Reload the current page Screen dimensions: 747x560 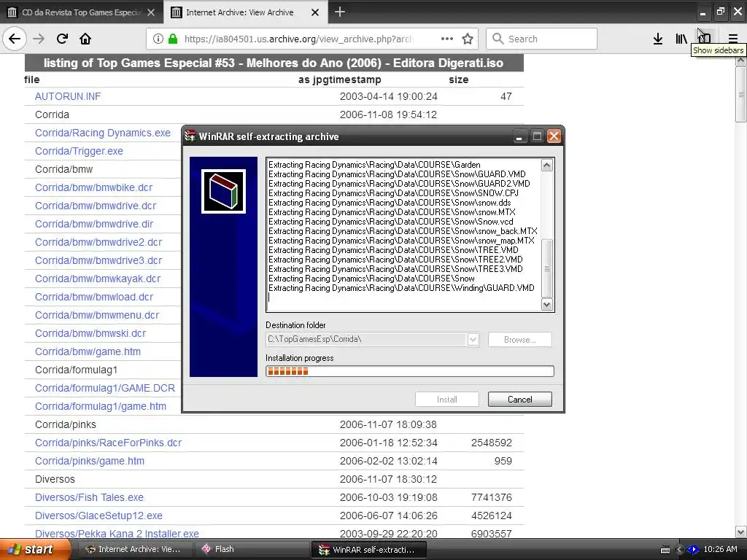point(62,39)
